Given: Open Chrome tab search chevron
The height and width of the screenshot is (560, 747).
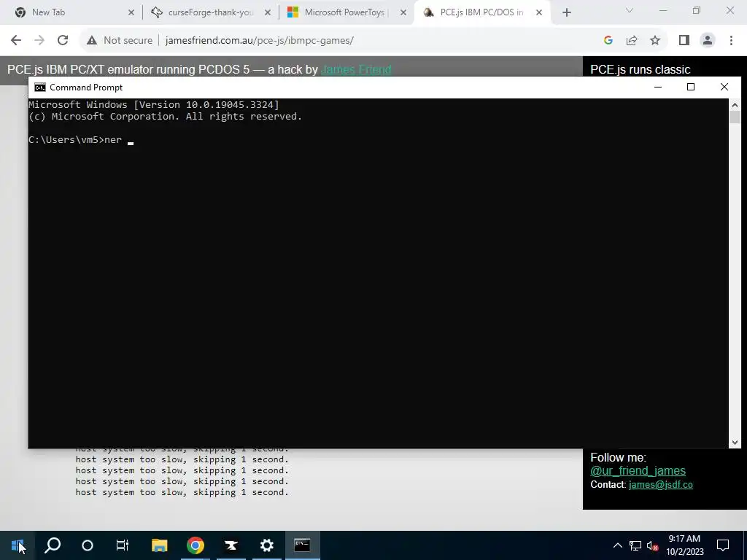Looking at the screenshot, I should [630, 10].
